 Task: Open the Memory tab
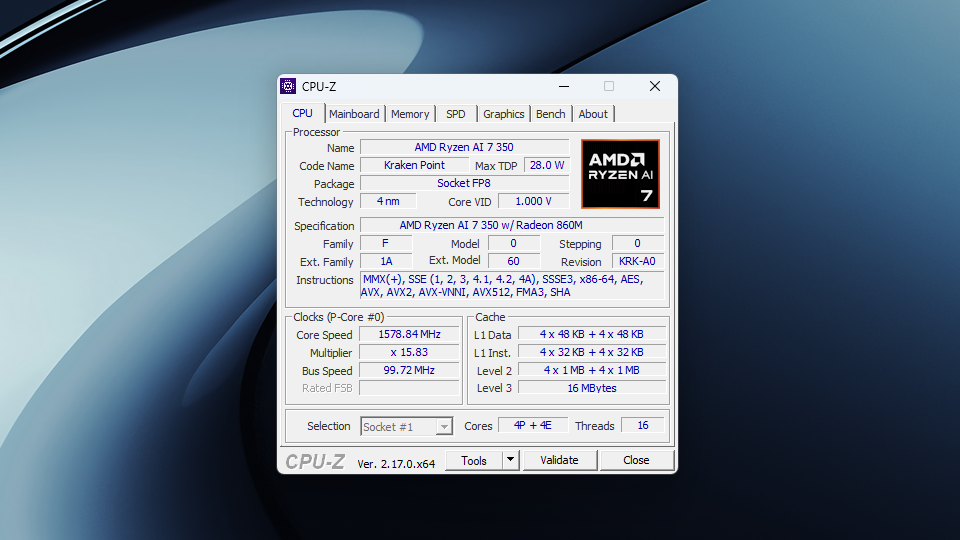click(x=410, y=114)
